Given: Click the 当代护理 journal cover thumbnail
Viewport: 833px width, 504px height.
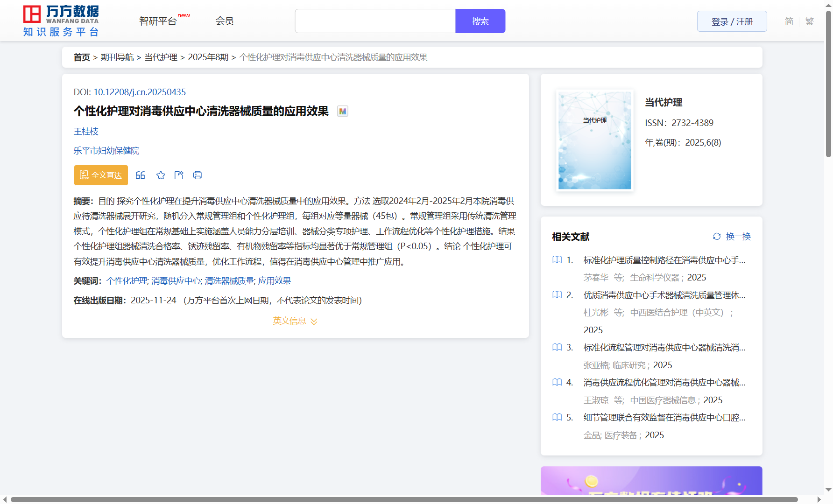Looking at the screenshot, I should (594, 140).
